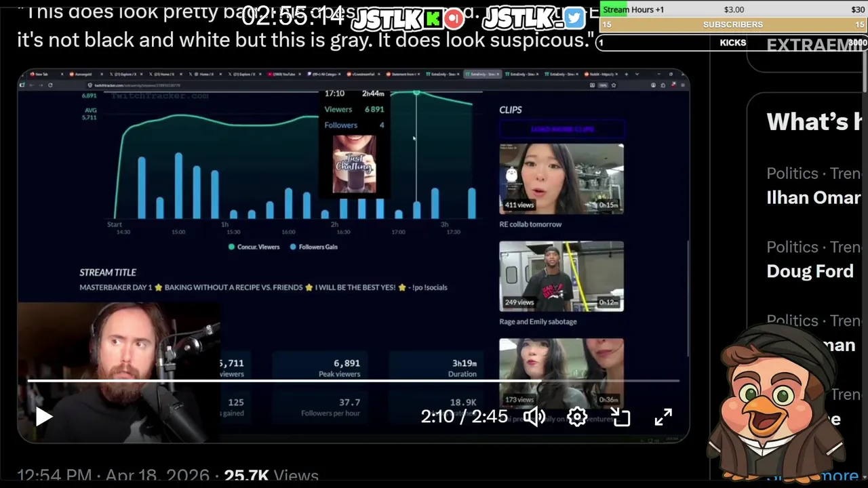The height and width of the screenshot is (488, 868).
Task: Click the tweet timestamp 12:54 PM
Action: pos(54,476)
